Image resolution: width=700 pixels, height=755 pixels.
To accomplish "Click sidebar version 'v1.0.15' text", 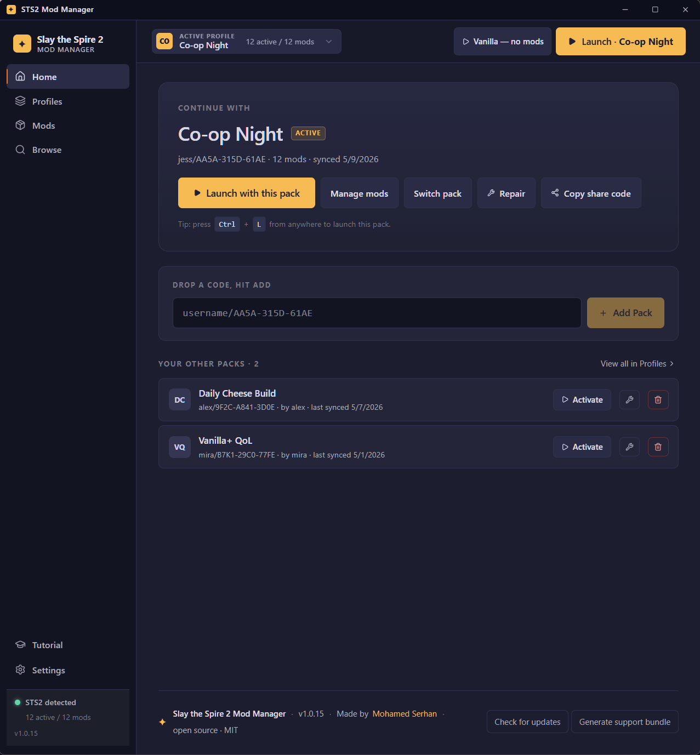I will click(26, 733).
